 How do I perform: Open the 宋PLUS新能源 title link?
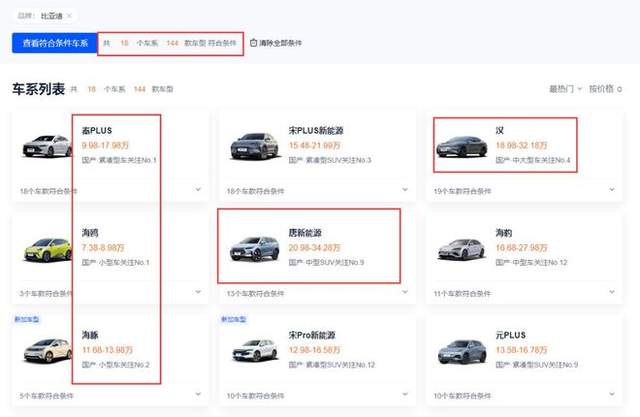coord(316,131)
